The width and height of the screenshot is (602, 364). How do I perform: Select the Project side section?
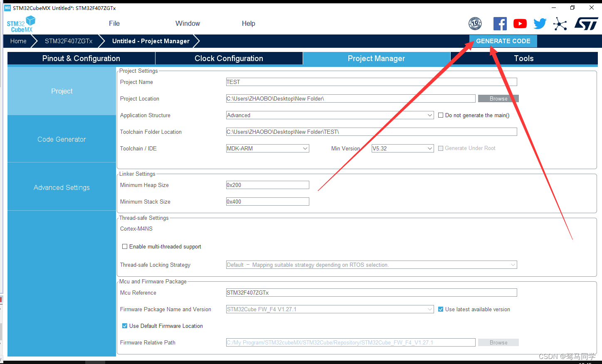pos(62,91)
